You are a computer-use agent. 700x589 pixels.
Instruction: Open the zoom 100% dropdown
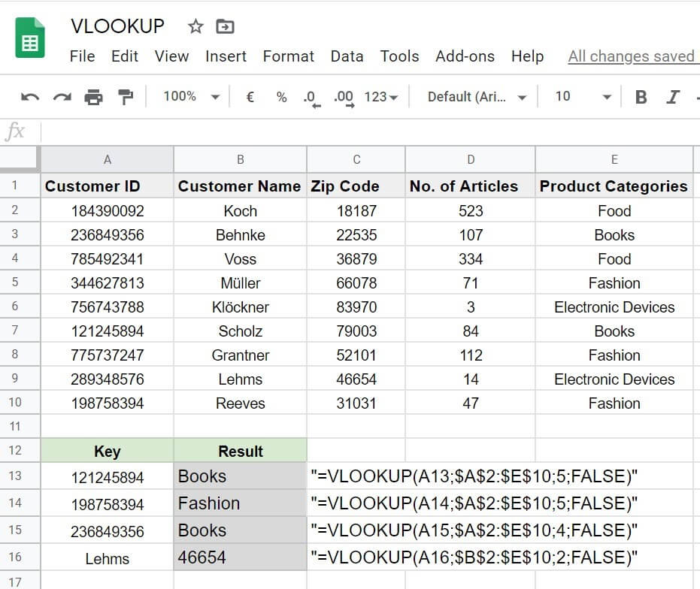coord(191,96)
